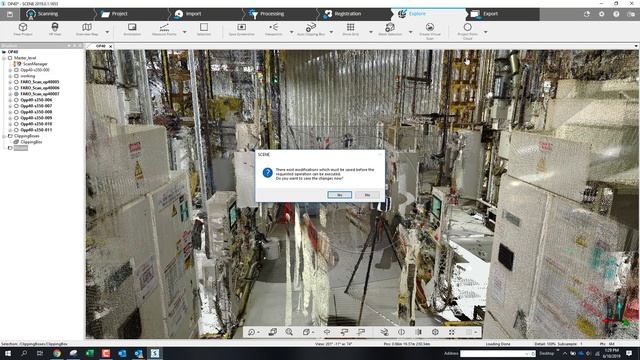Click No in the save dialog
The height and width of the screenshot is (360, 640).
pyautogui.click(x=367, y=195)
